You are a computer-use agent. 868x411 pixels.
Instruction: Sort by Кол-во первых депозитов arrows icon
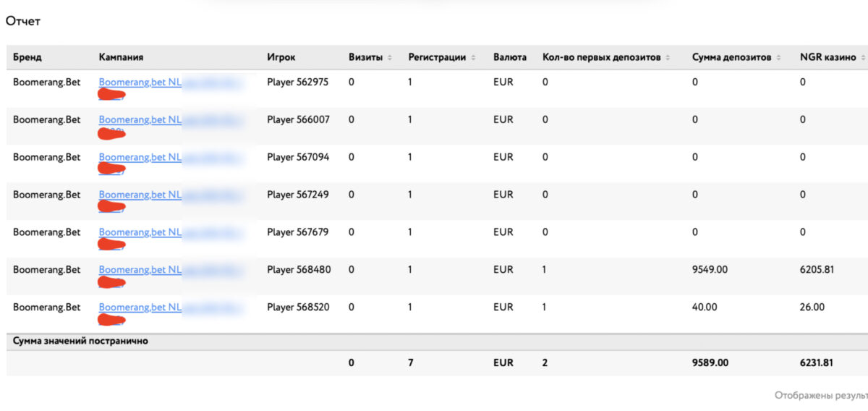click(x=668, y=57)
